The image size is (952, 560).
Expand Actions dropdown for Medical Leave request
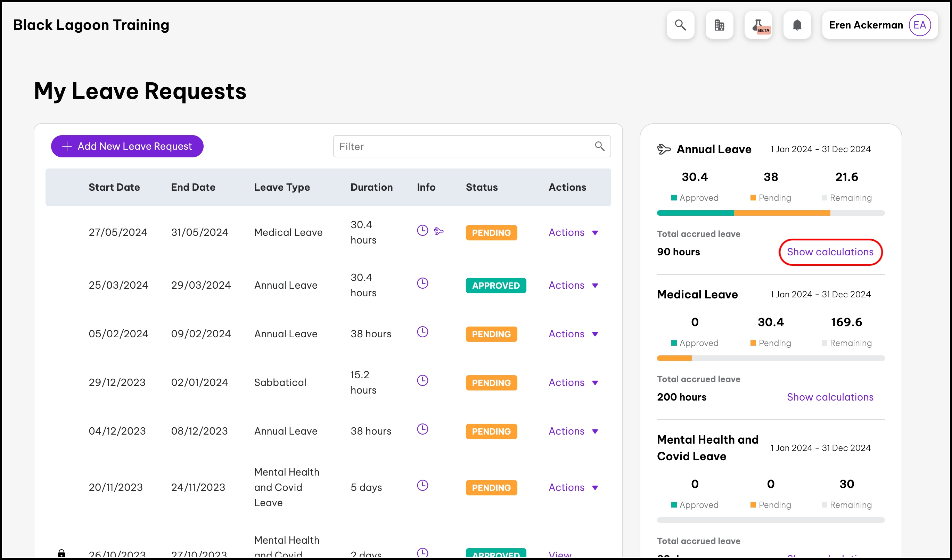pos(573,233)
